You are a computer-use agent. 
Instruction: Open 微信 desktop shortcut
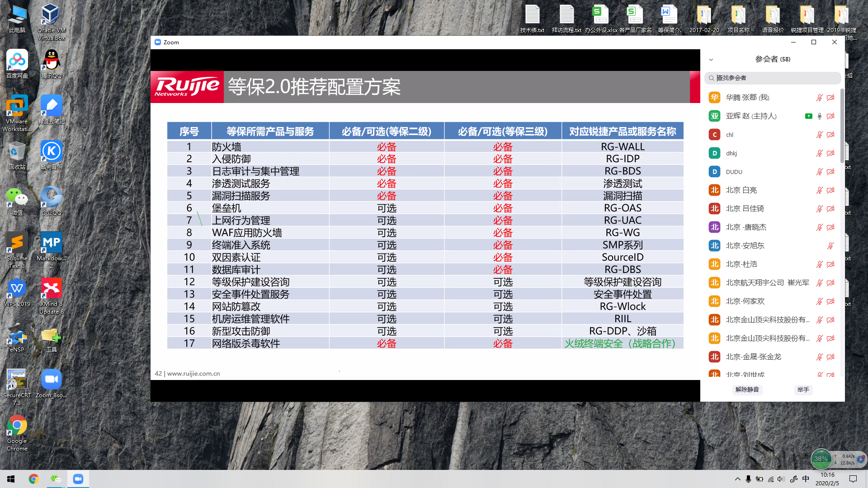point(17,201)
